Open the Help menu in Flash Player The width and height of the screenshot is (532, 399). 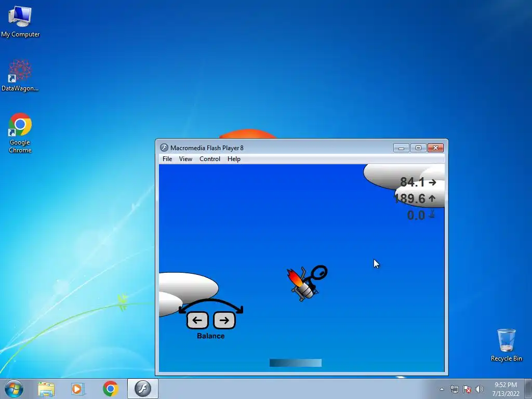[x=234, y=159]
